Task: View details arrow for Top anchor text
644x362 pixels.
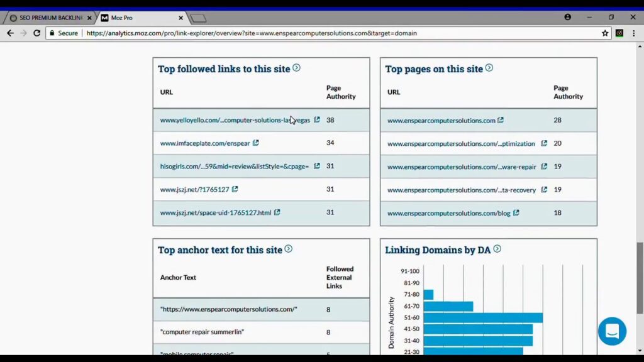Action: (x=288, y=249)
